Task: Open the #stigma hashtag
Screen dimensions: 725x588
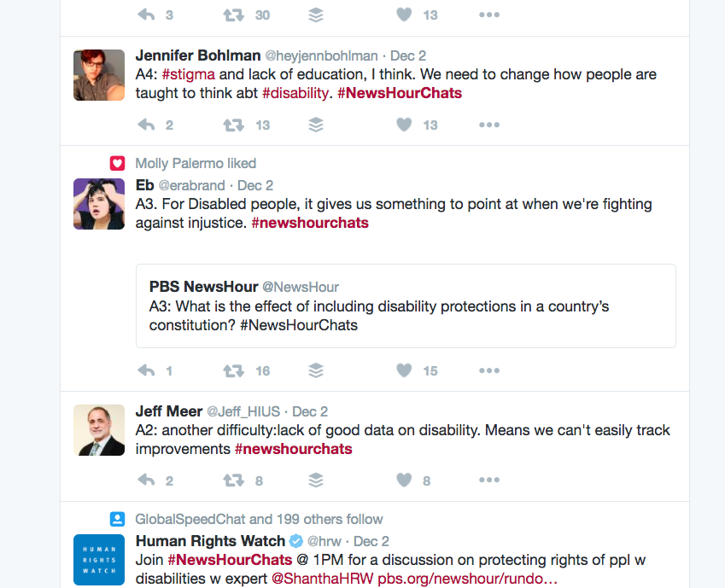Action: (188, 74)
